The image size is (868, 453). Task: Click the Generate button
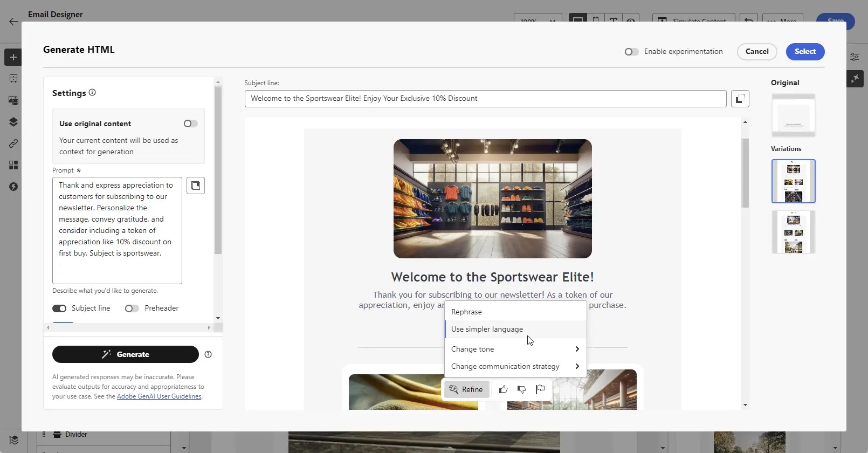[126, 354]
